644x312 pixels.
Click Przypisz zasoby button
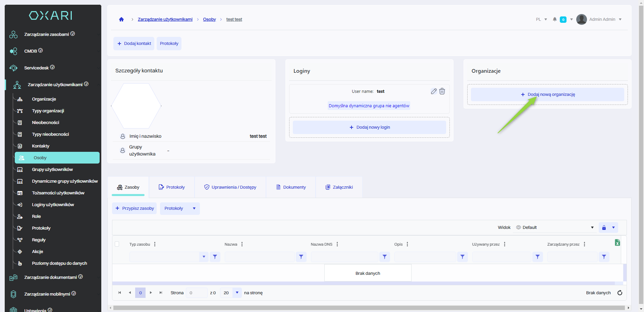pos(135,208)
